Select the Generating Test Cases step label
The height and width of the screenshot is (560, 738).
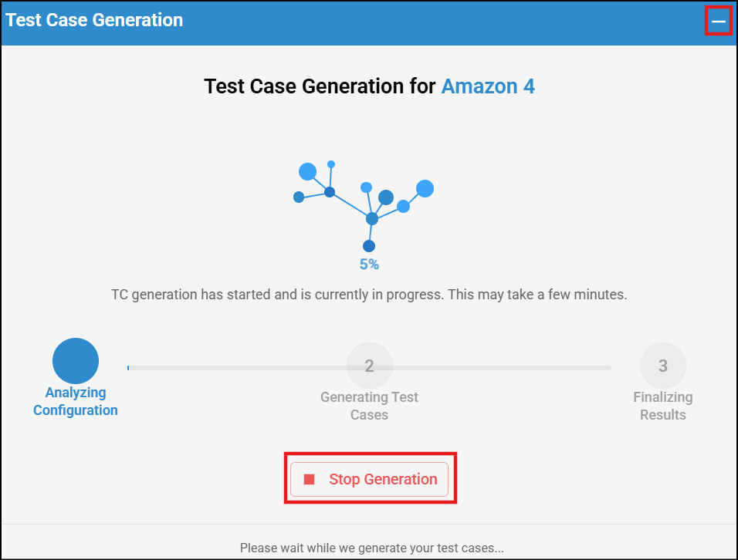[x=369, y=406]
